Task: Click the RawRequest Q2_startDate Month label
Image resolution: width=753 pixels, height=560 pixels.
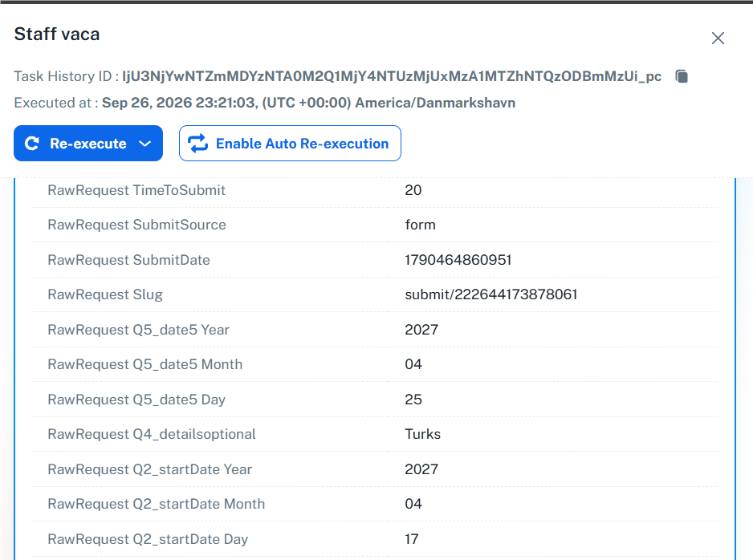Action: (x=156, y=504)
